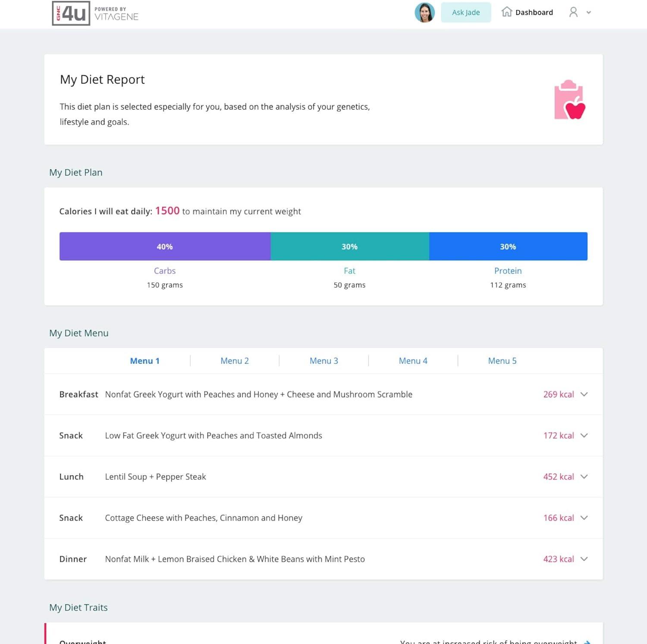The width and height of the screenshot is (647, 644).
Task: Click the GNC 4u logo
Action: click(71, 13)
